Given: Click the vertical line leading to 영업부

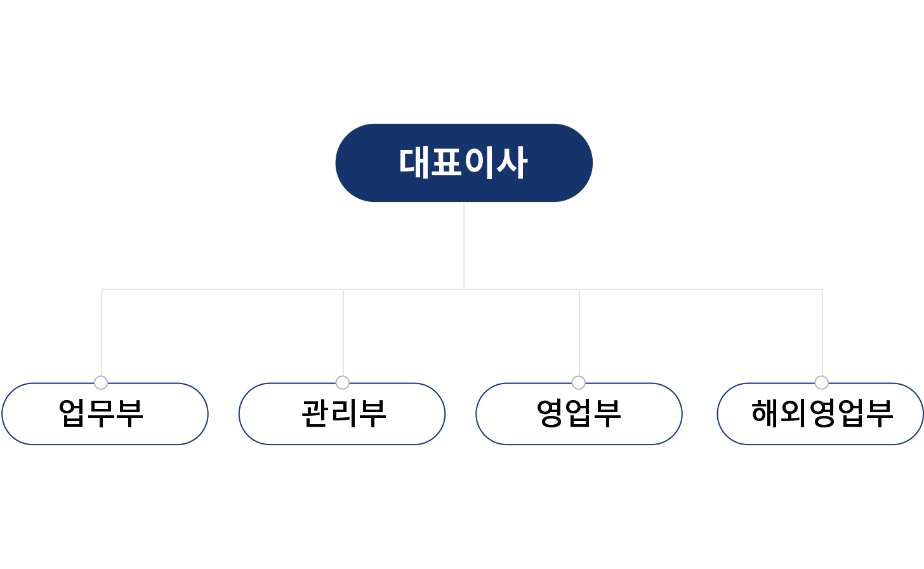Looking at the screenshot, I should [x=579, y=332].
